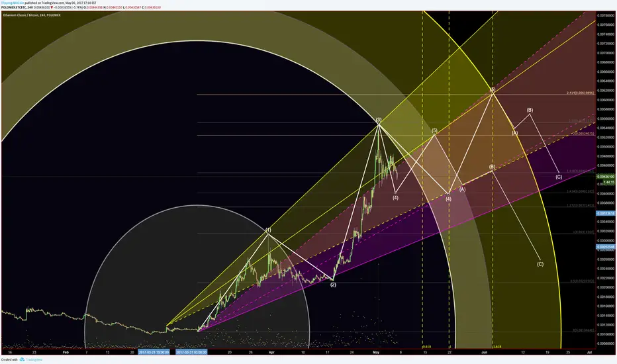Click the red down-arrow price change indicator

(x=52, y=7)
